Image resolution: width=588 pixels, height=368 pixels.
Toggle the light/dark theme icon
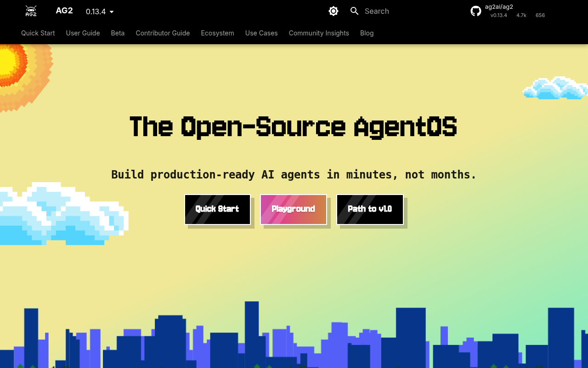coord(334,11)
